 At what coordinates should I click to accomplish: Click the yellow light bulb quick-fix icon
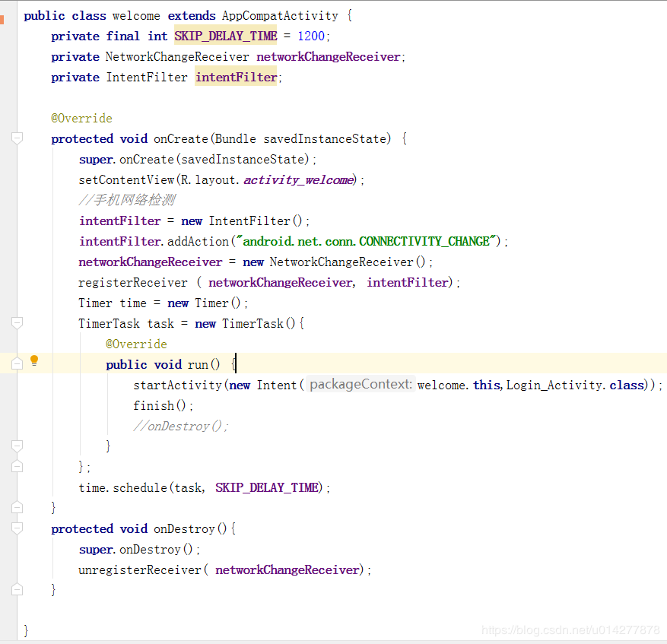click(33, 361)
